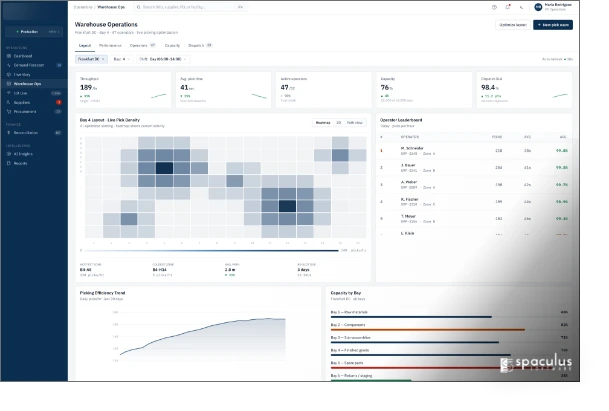609x411 pixels.
Task: Click the red badge next to Suppliers
Action: coord(59,103)
